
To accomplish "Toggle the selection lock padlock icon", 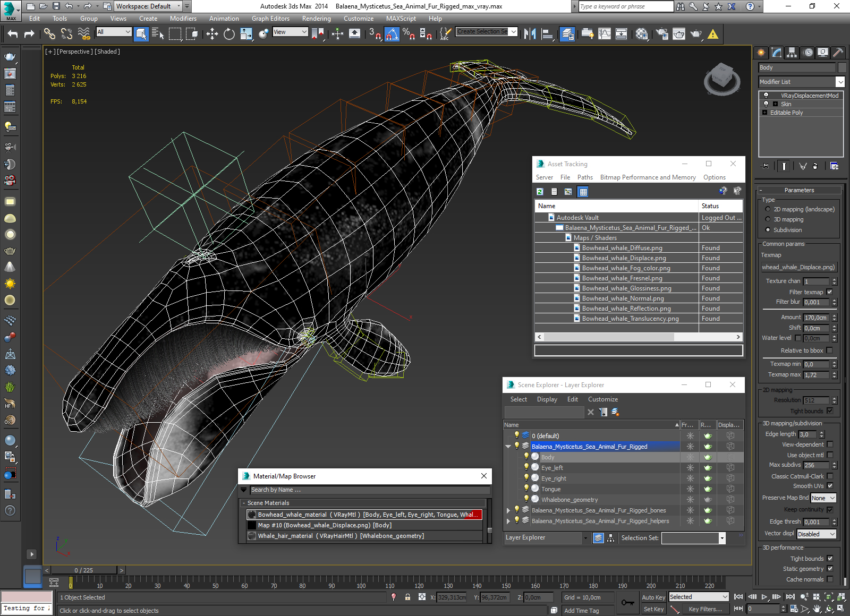I will click(x=407, y=597).
